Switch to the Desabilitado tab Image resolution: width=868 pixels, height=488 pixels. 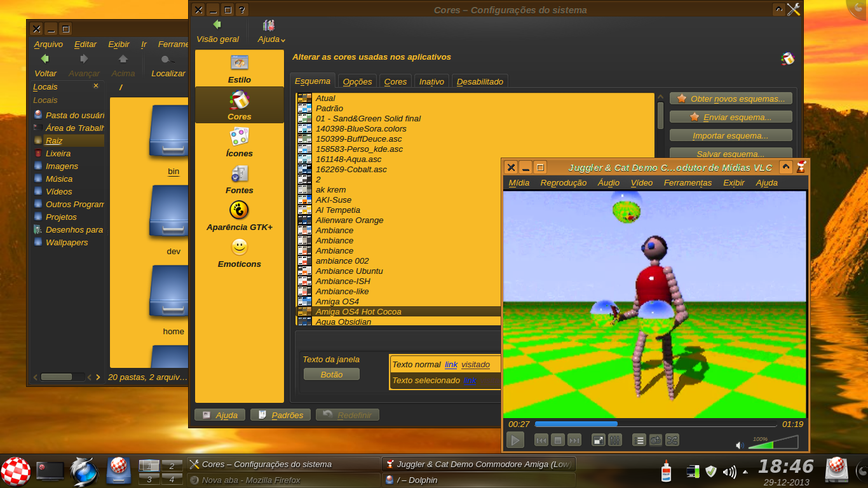click(480, 81)
